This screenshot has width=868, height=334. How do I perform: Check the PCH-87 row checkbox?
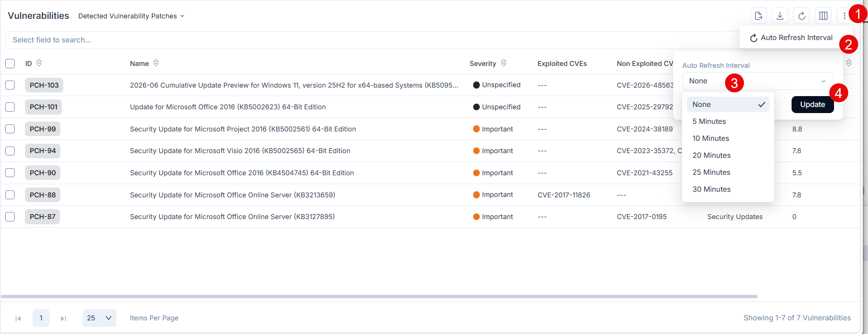coord(10,217)
